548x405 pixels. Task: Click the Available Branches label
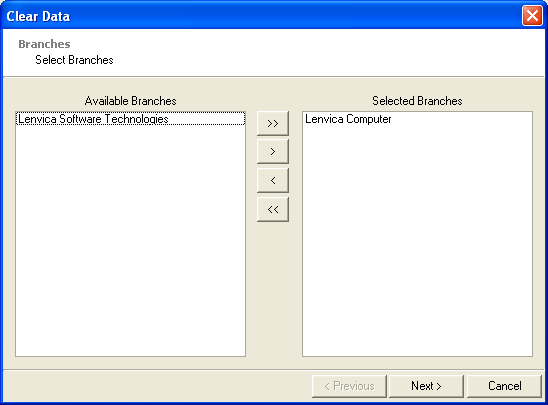[130, 101]
